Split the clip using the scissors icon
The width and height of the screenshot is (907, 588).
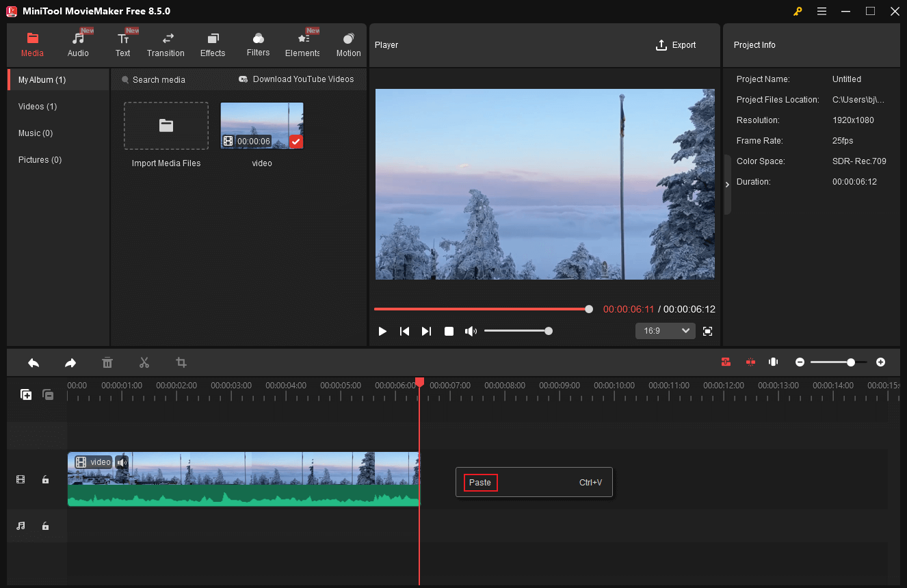(144, 362)
